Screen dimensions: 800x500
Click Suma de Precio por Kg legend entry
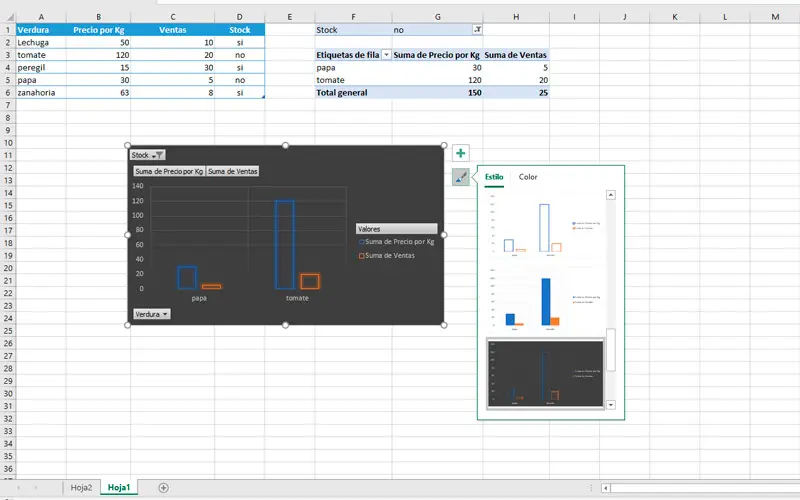point(397,242)
